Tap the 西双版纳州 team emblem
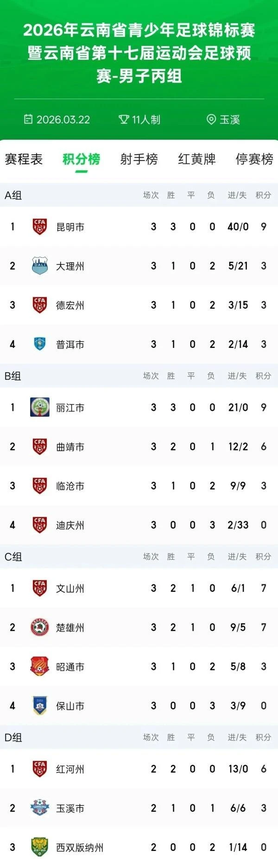Screen dimensions: 278x868 pos(40,848)
